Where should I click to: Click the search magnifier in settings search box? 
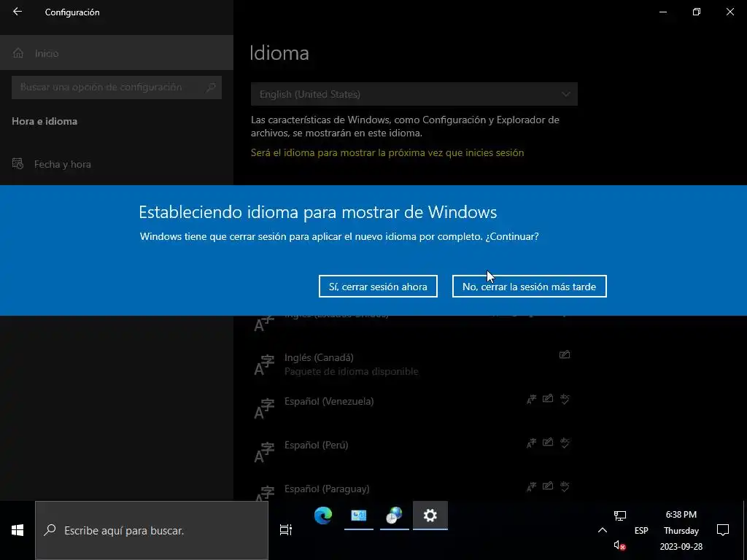[211, 87]
